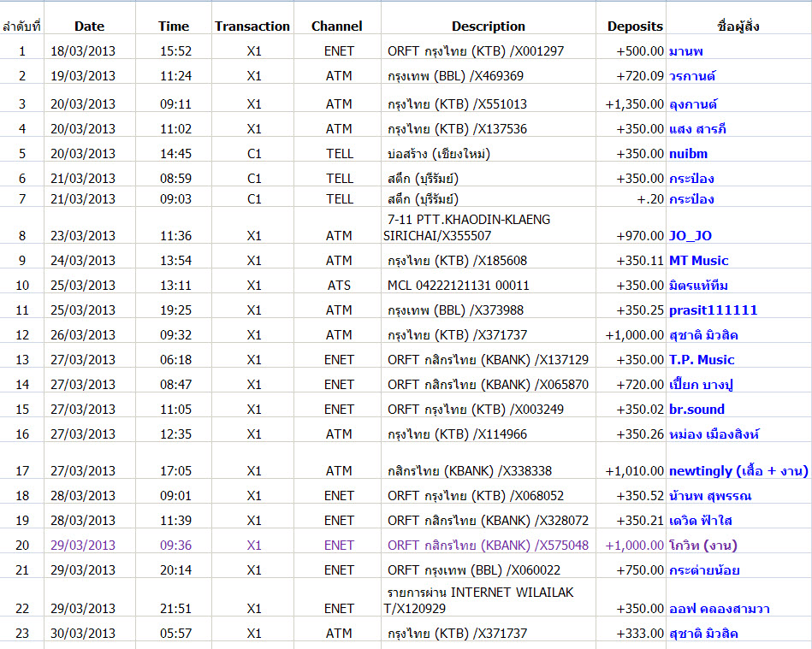Select the Channel column header
The image size is (812, 649).
click(x=336, y=27)
